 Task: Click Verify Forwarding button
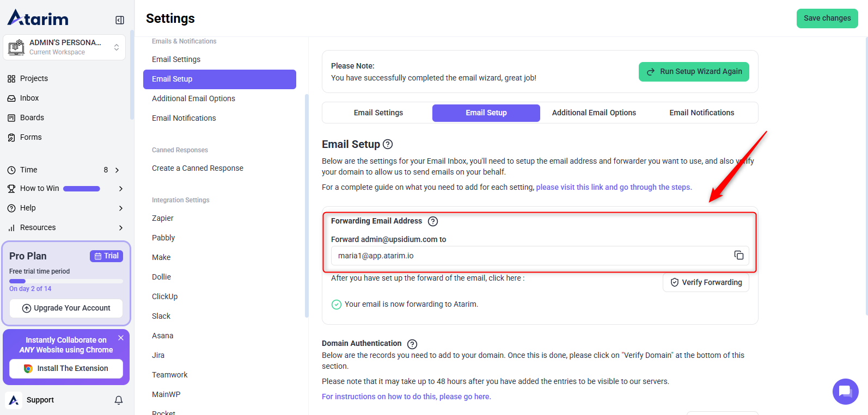(706, 282)
